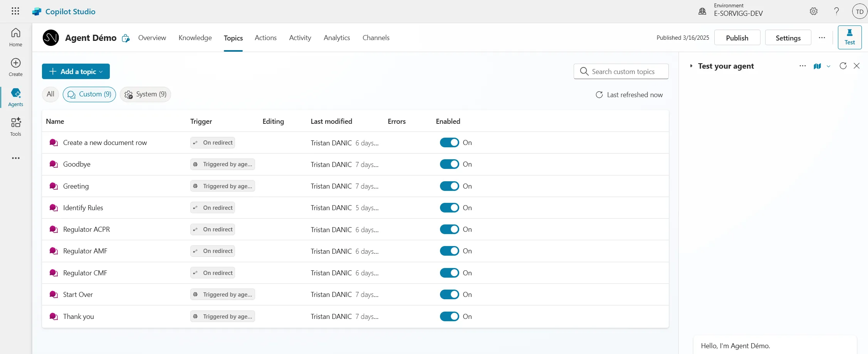This screenshot has width=868, height=354.
Task: Click the Last refreshed now refresh icon
Action: pos(599,95)
